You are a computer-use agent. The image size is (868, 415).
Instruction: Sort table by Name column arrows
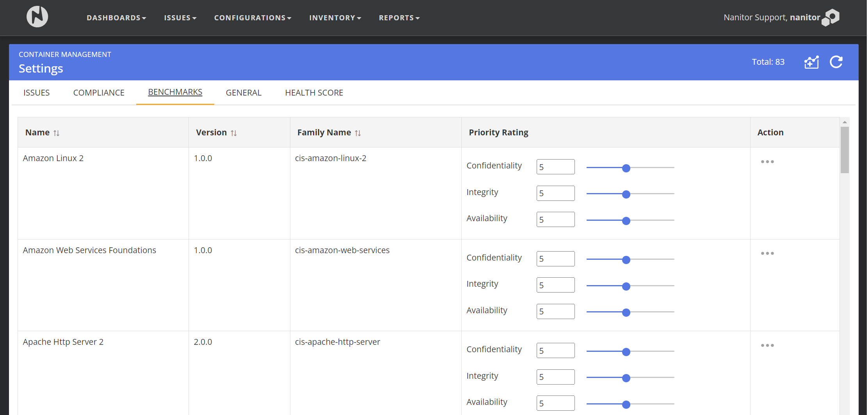click(x=57, y=133)
